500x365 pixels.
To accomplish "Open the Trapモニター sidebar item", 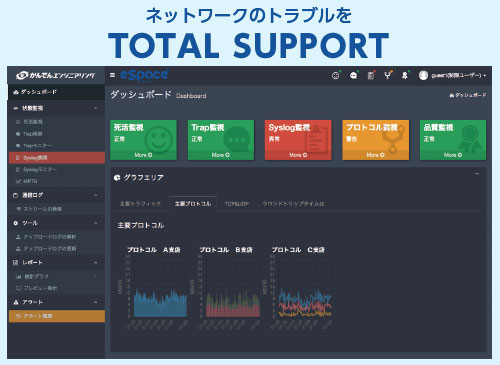I will [x=56, y=146].
